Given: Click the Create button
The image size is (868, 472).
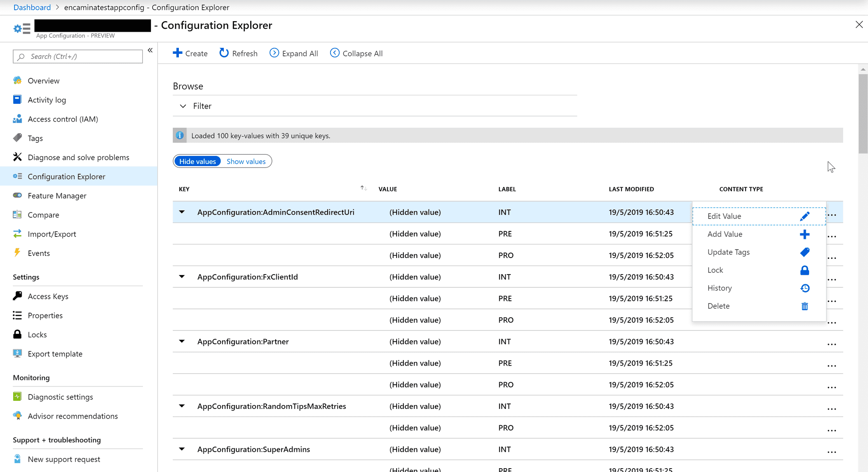Looking at the screenshot, I should click(190, 53).
